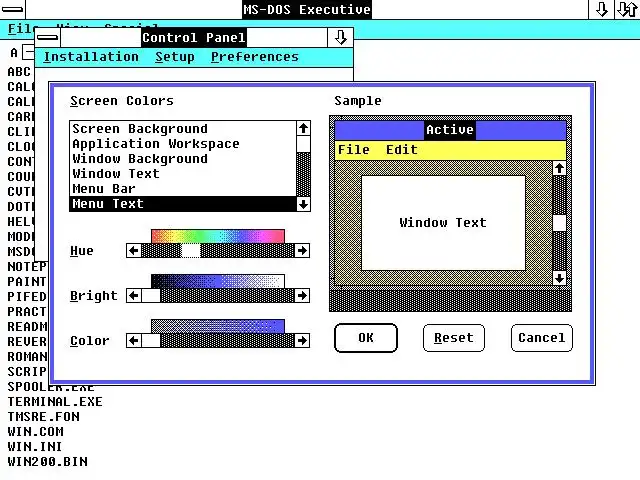Open the Preferences menu

(x=255, y=57)
